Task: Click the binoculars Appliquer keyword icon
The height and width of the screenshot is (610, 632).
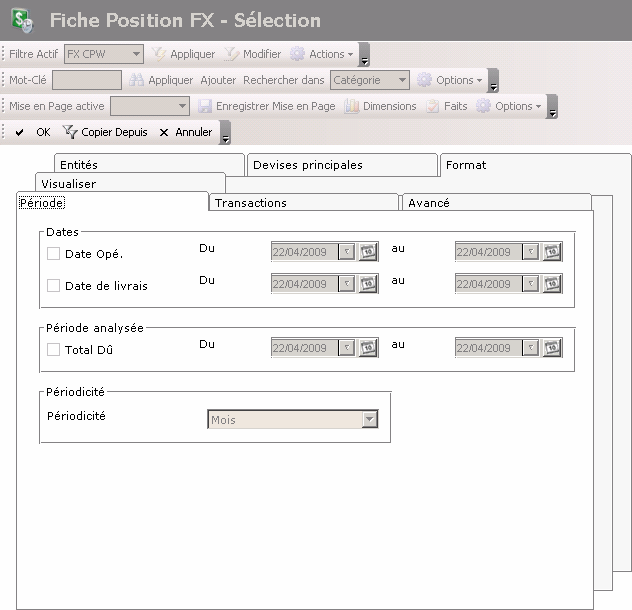Action: (x=137, y=80)
